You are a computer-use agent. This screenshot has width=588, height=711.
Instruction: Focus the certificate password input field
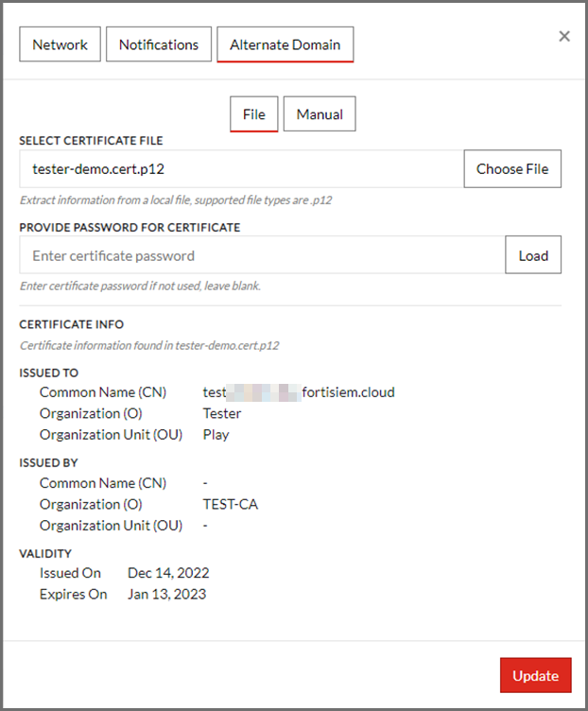point(262,255)
